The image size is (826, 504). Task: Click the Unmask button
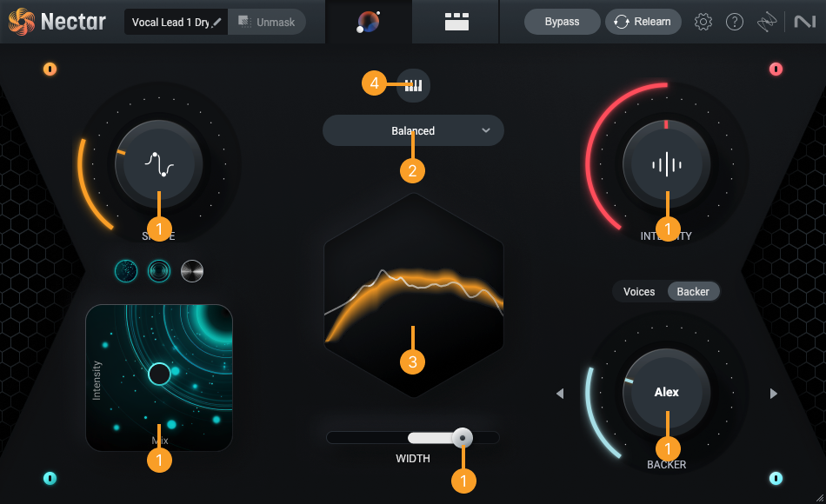tap(267, 22)
